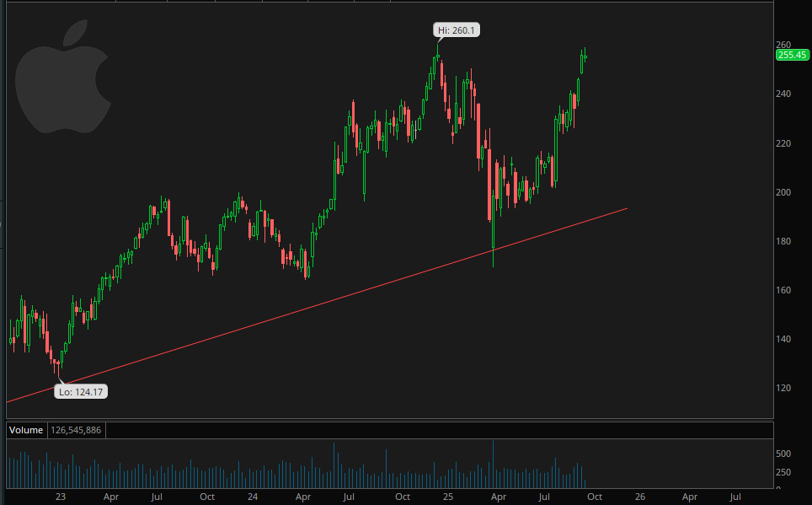Click the Lo: 124.17 price bubble
The height and width of the screenshot is (505, 812).
pyautogui.click(x=81, y=391)
